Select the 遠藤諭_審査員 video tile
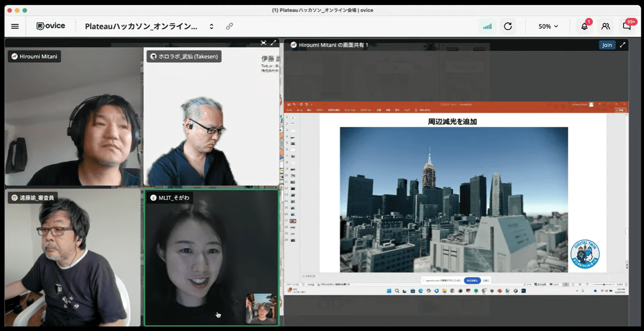 coord(72,259)
